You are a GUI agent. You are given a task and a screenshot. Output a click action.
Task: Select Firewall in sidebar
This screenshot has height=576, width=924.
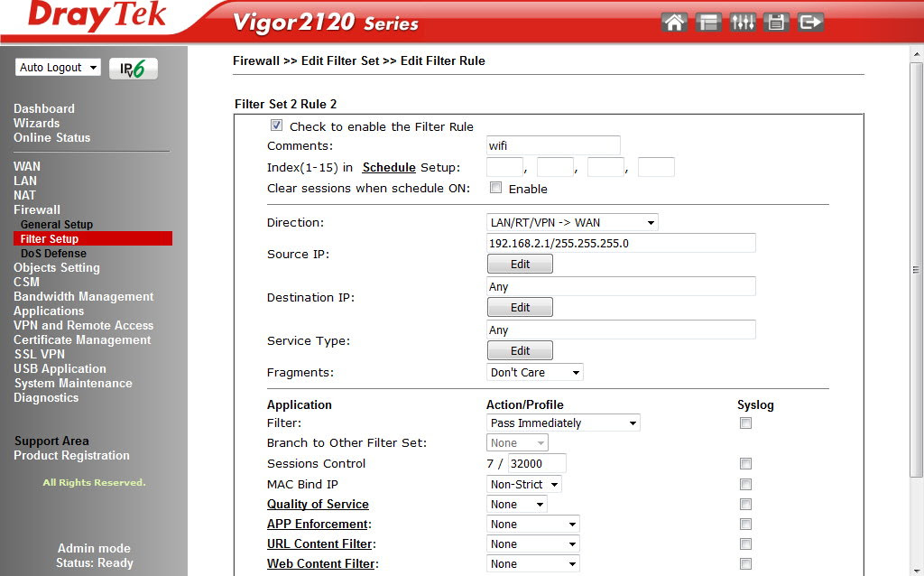point(36,209)
